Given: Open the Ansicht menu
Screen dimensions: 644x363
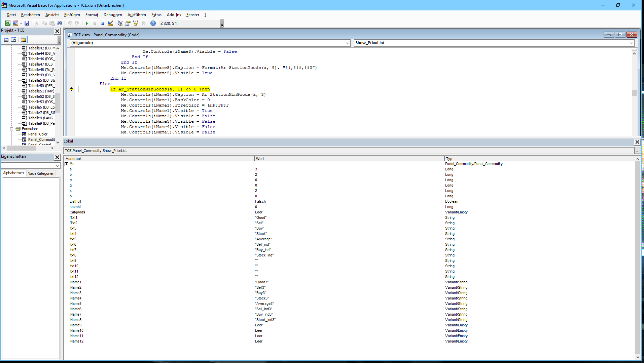Looking at the screenshot, I should point(52,15).
